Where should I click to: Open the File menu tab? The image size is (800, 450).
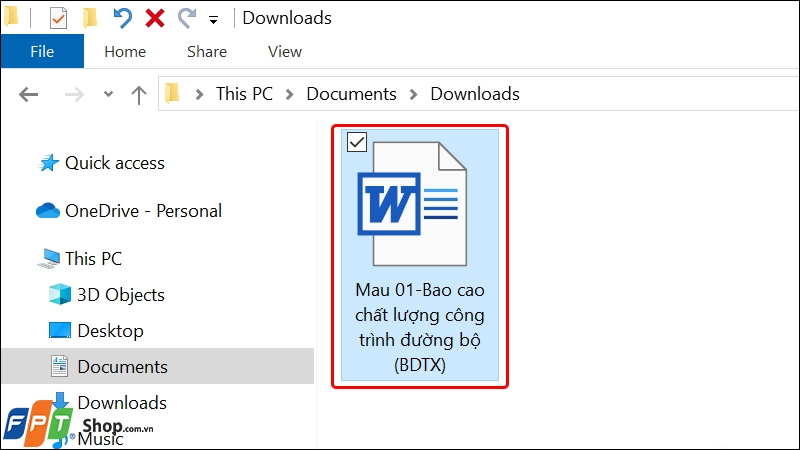pyautogui.click(x=42, y=52)
